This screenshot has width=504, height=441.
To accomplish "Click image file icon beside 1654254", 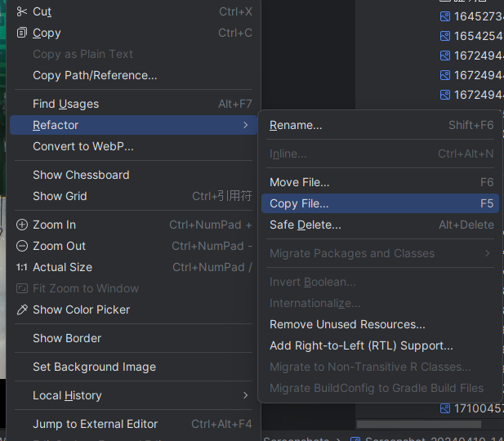I will pyautogui.click(x=445, y=36).
